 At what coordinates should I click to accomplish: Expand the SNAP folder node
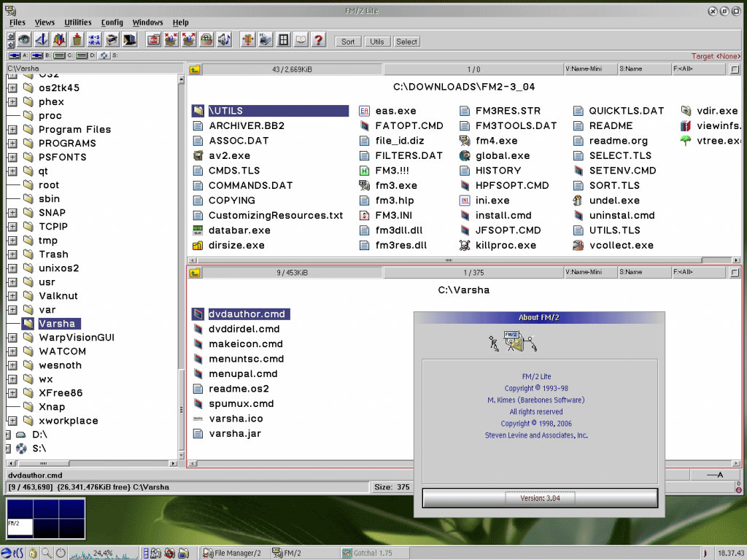point(12,213)
